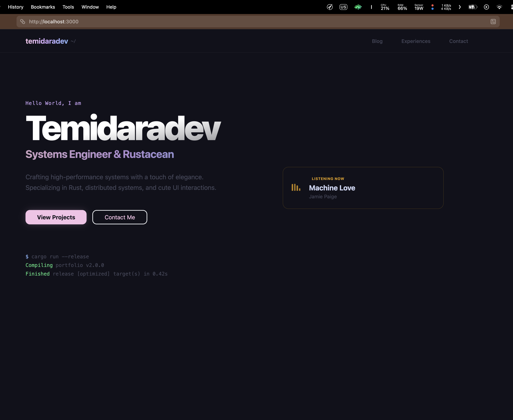The width and height of the screenshot is (513, 420).
Task: Open the battery charging status icon
Action: (x=473, y=7)
